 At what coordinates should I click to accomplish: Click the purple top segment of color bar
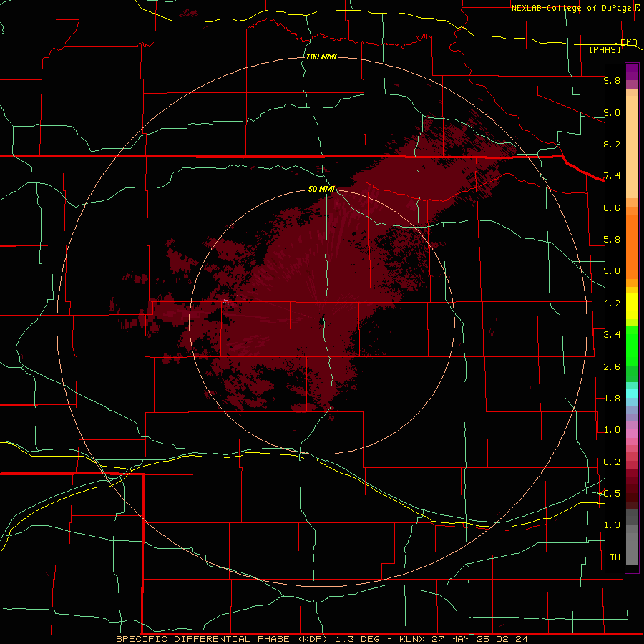[632, 72]
